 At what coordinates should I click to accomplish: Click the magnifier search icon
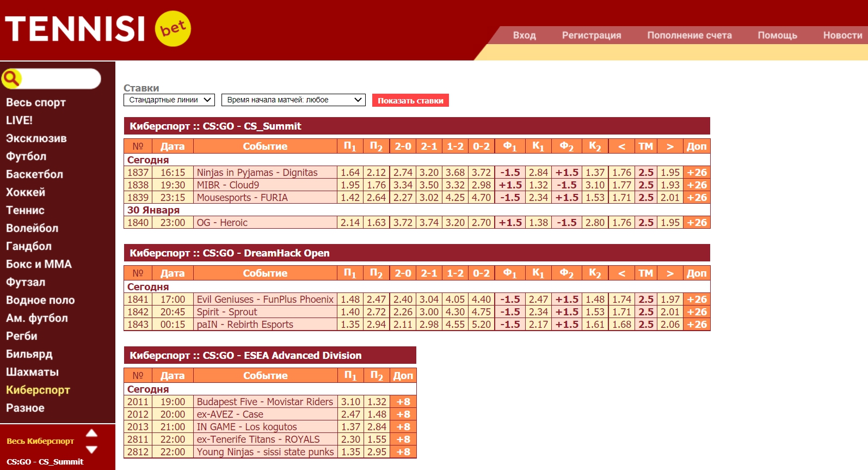pyautogui.click(x=11, y=78)
